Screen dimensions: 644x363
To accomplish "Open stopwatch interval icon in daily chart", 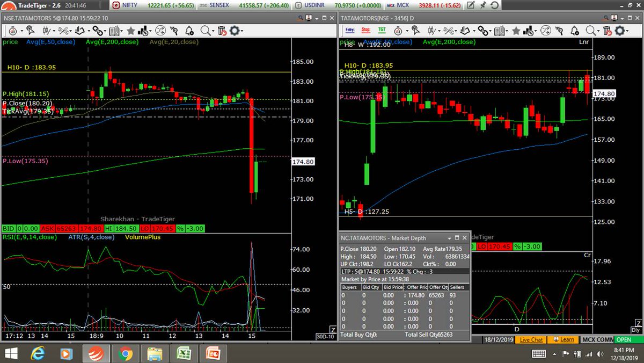I will tap(399, 30).
